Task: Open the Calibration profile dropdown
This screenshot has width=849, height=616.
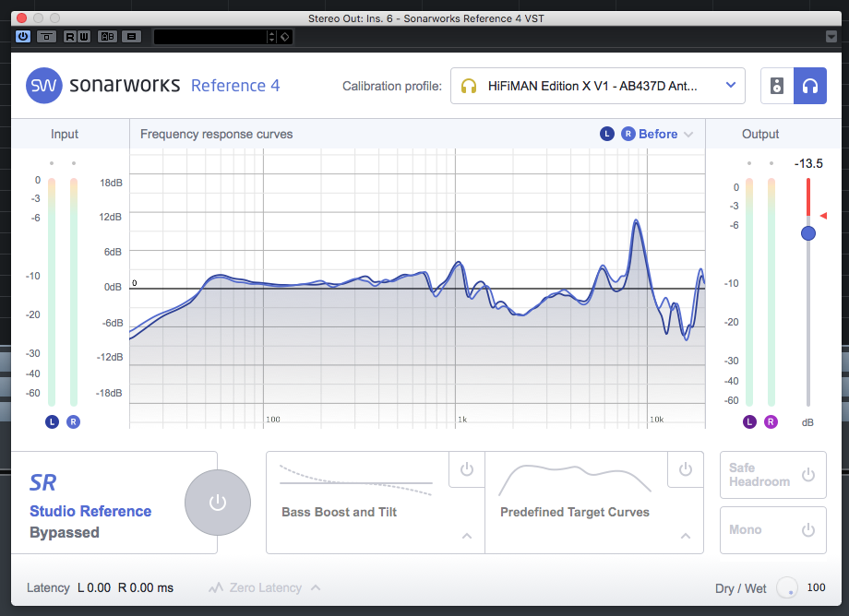Action: (598, 86)
